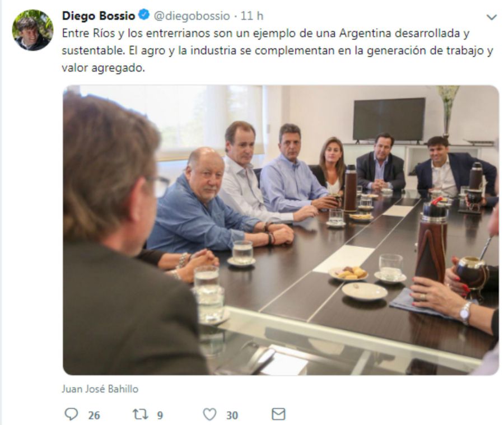This screenshot has width=504, height=425.
Task: Open Diego Bossio's profile avatar
Action: [x=32, y=30]
